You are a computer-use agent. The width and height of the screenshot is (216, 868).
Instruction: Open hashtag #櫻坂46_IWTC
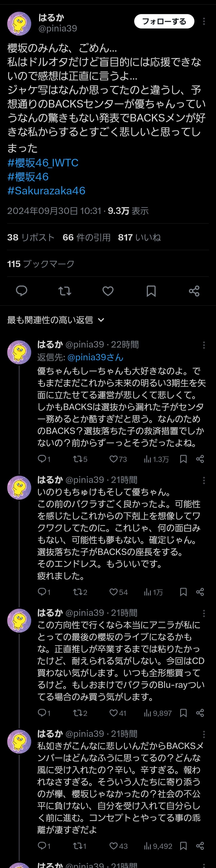[x=43, y=163]
